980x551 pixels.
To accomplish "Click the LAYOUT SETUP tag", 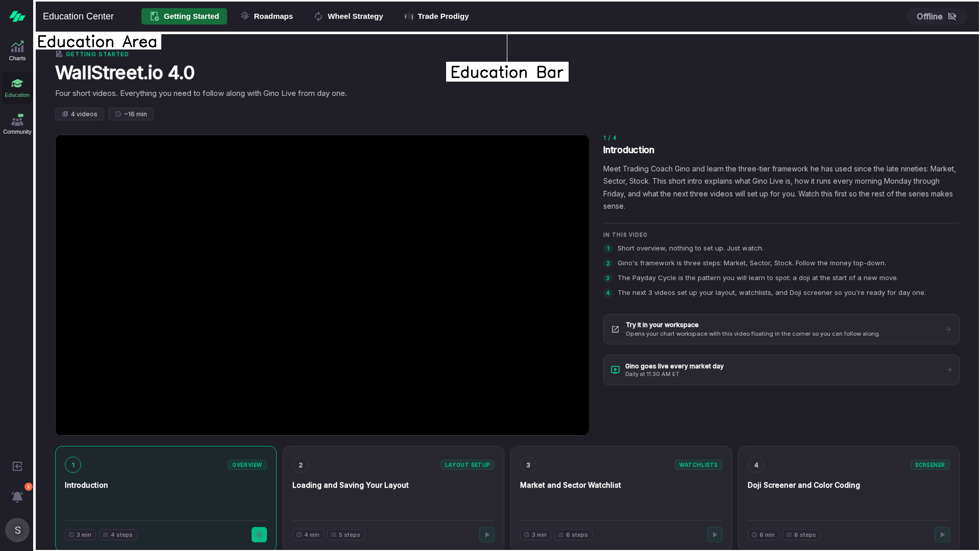I will point(468,465).
